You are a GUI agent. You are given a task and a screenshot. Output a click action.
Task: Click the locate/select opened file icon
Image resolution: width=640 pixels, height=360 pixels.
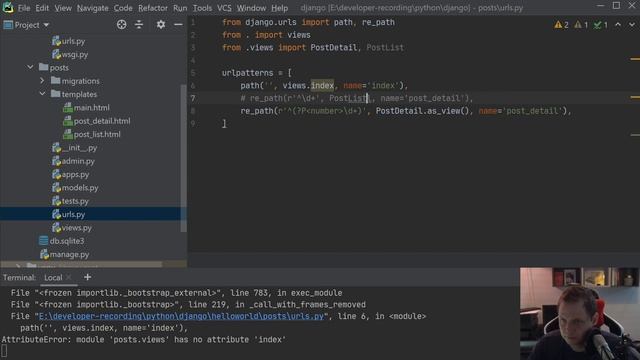(121, 24)
